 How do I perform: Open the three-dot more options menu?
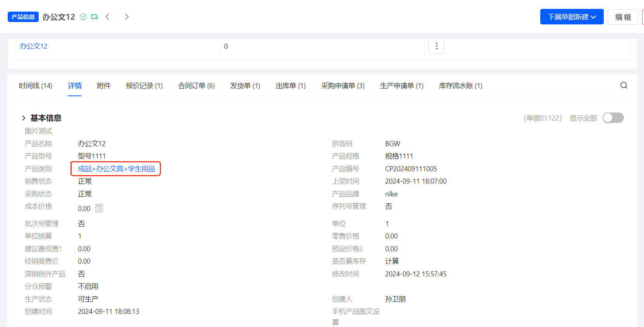(x=436, y=46)
